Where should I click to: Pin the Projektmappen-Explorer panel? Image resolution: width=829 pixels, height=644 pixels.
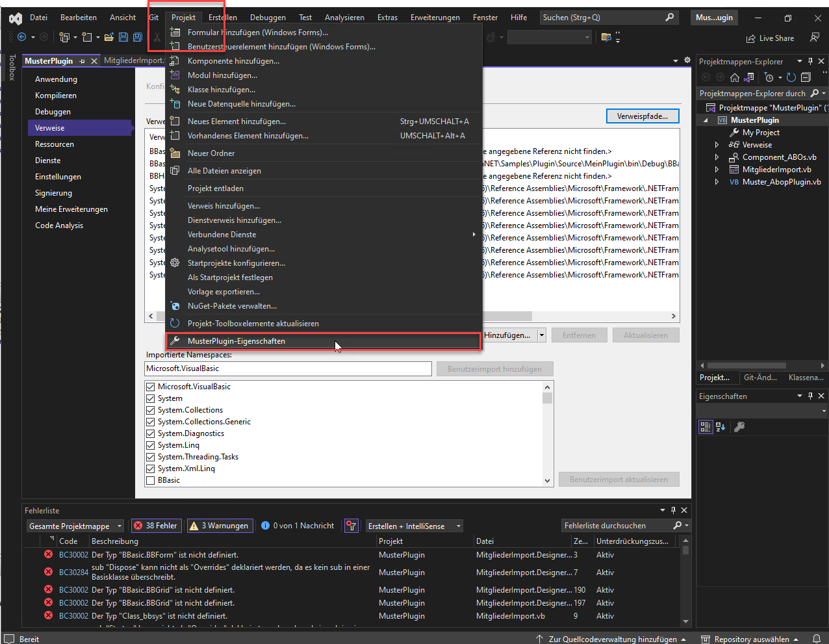click(x=810, y=61)
